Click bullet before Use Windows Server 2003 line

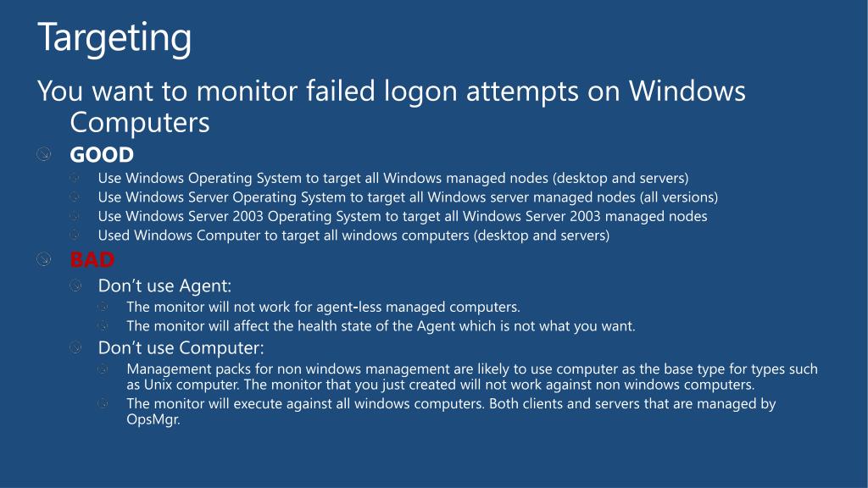(75, 216)
